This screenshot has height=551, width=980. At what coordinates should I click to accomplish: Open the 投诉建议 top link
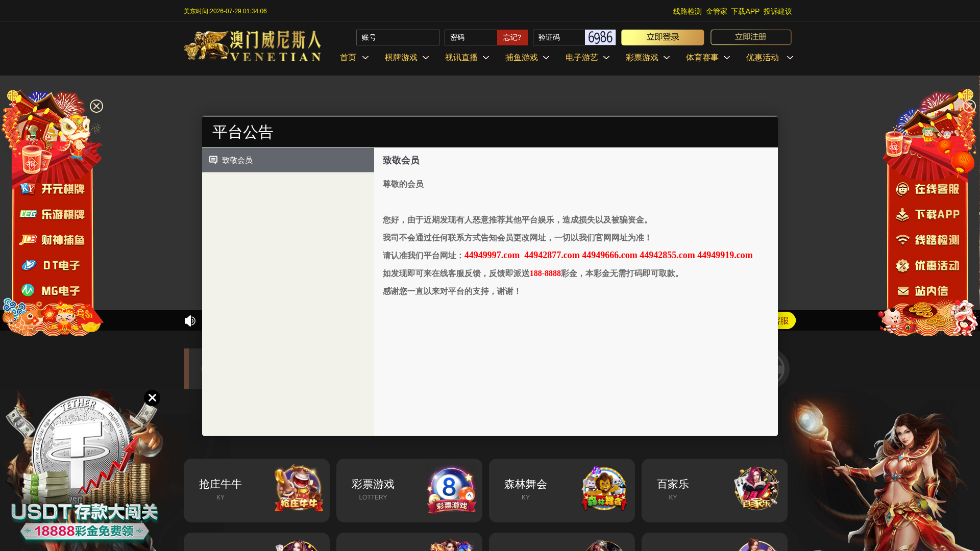[778, 11]
